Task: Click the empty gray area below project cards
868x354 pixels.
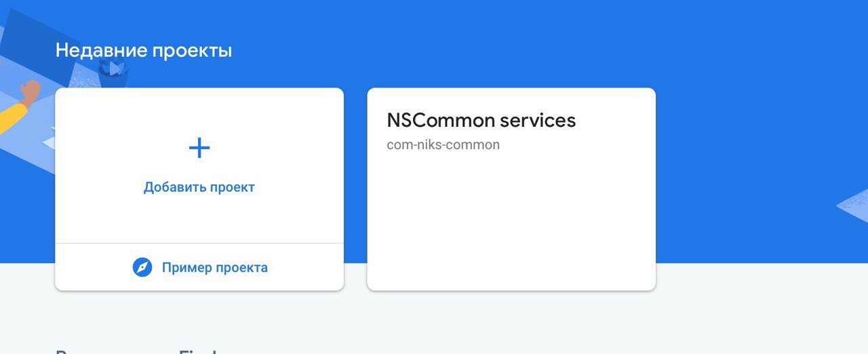Action: 434,319
